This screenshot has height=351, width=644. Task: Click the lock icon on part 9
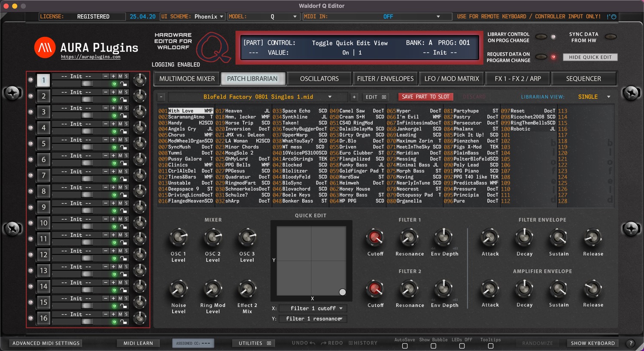[x=124, y=211]
